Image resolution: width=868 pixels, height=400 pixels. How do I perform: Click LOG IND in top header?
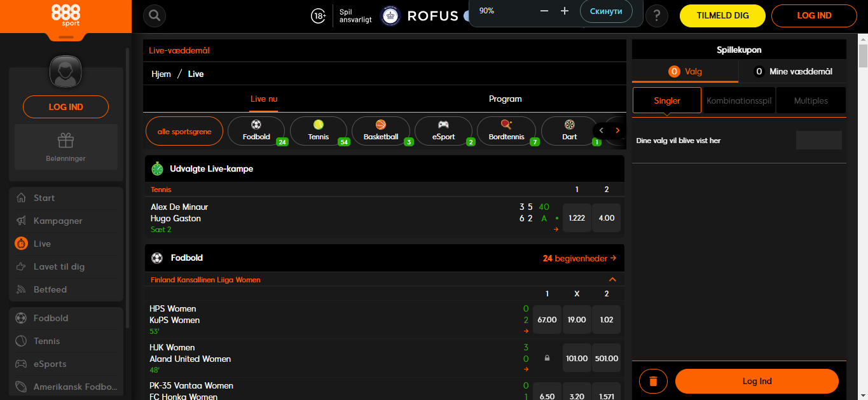(x=814, y=16)
